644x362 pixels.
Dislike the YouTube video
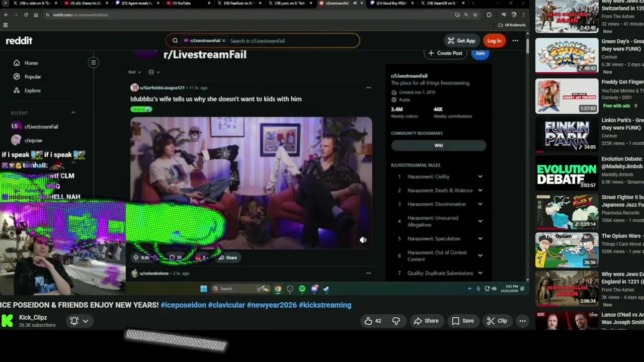(396, 321)
